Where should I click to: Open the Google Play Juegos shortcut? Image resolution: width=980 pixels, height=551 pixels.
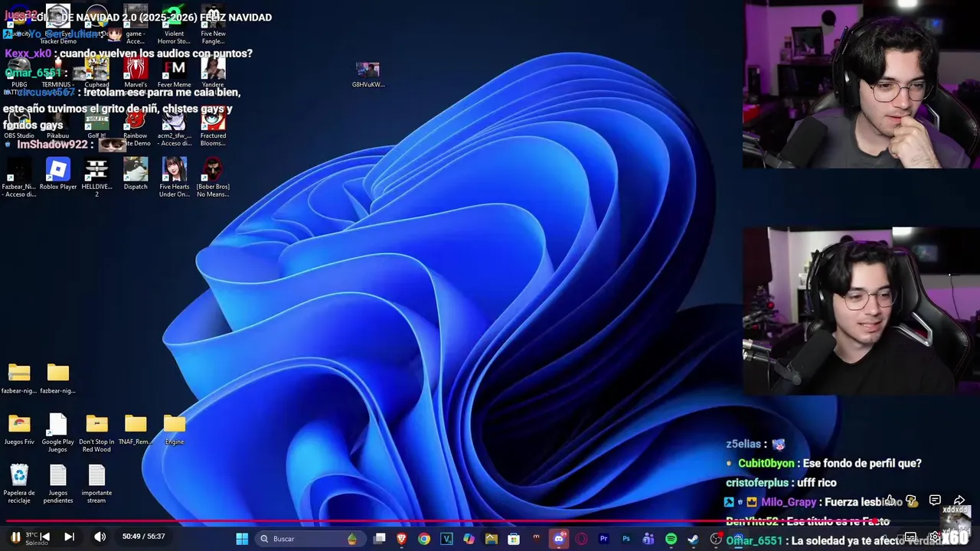point(58,432)
